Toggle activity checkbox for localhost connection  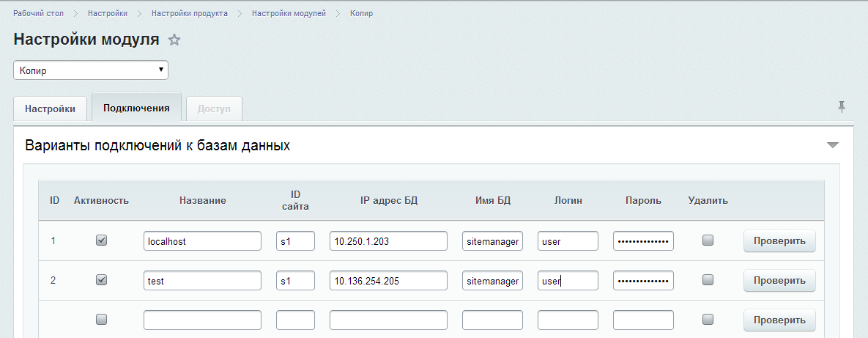pyautogui.click(x=102, y=240)
